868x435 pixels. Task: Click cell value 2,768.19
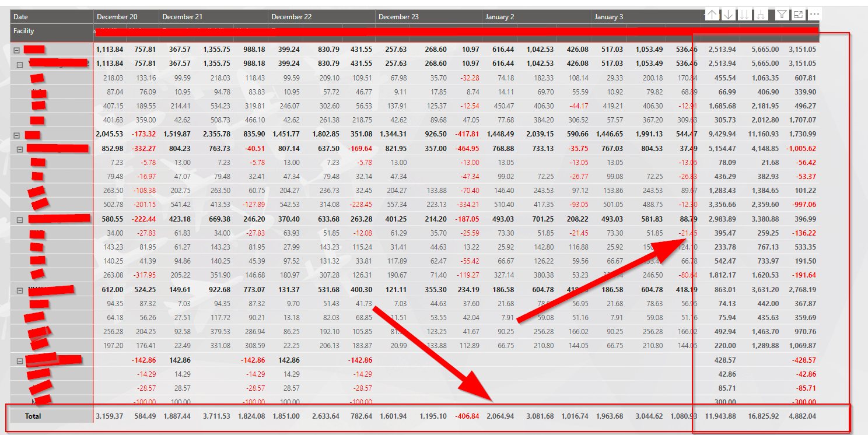802,289
